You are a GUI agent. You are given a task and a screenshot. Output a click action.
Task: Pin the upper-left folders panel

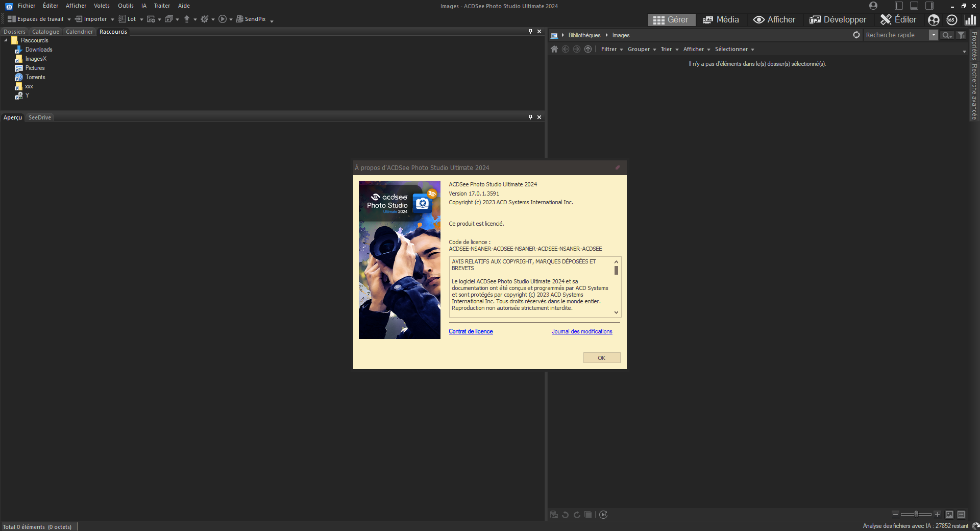click(x=530, y=31)
